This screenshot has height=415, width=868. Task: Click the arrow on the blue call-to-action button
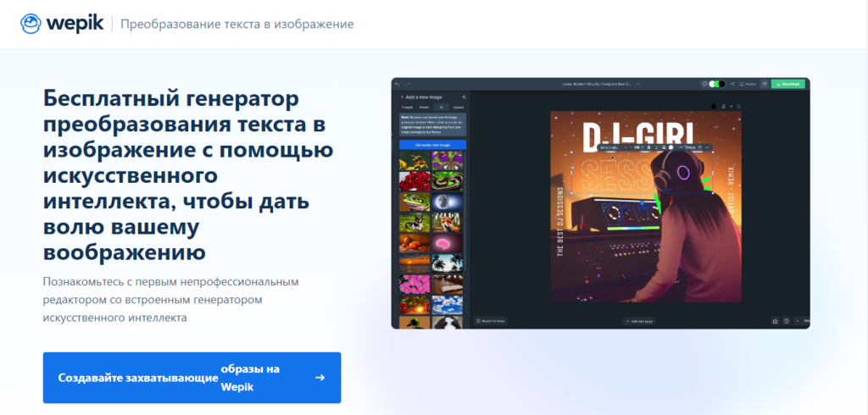coord(320,378)
